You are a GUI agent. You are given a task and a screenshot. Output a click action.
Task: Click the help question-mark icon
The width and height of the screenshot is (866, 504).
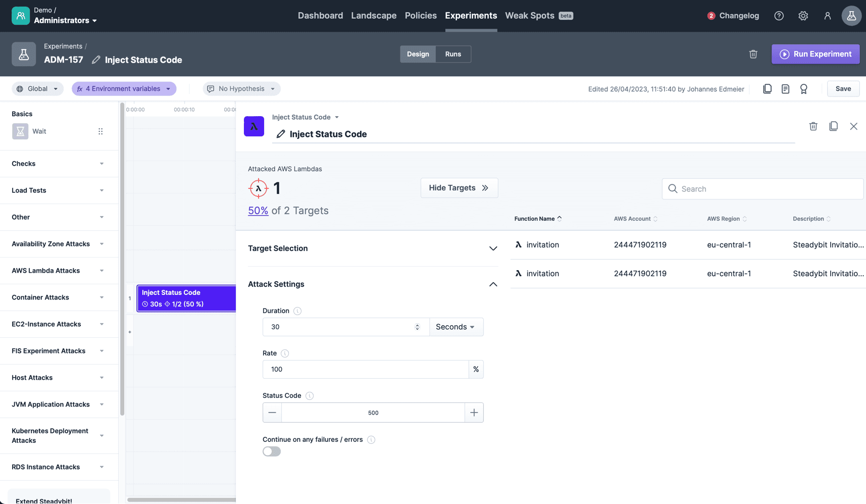click(779, 16)
